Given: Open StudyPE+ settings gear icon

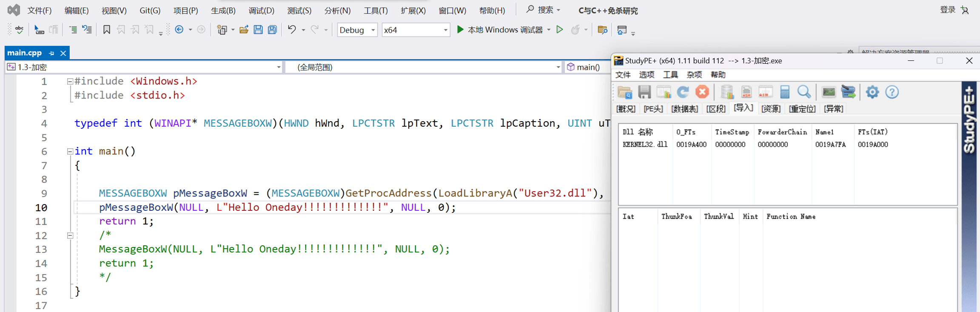Looking at the screenshot, I should [x=872, y=92].
